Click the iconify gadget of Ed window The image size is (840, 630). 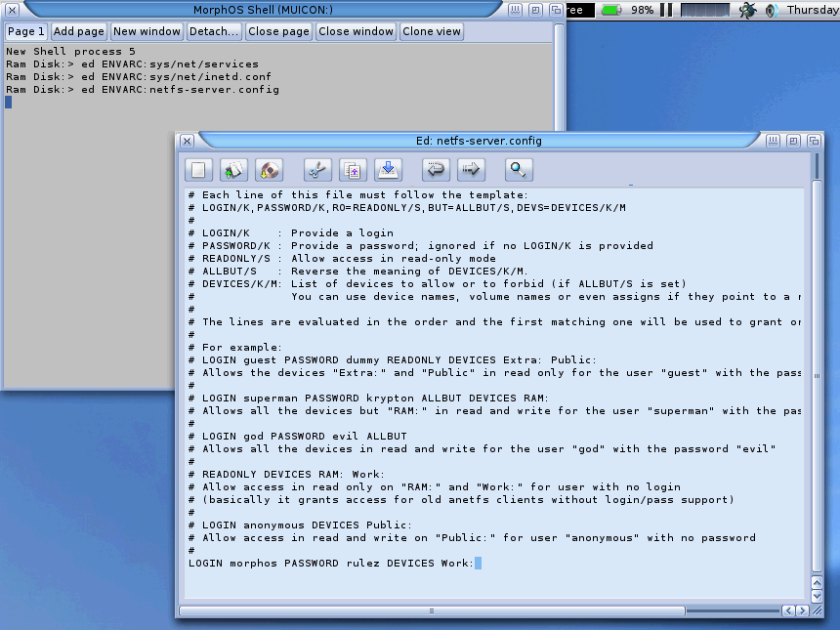tap(773, 141)
